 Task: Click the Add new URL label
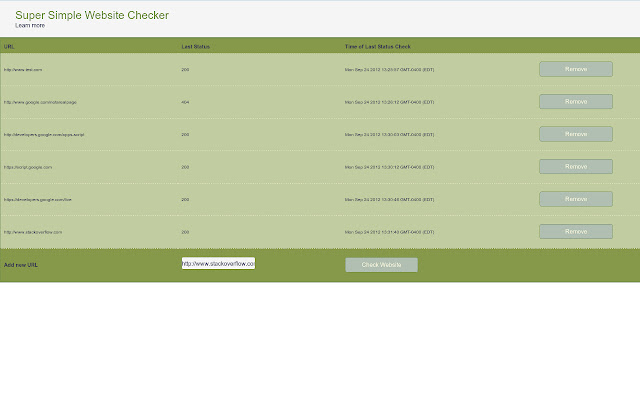tap(20, 265)
